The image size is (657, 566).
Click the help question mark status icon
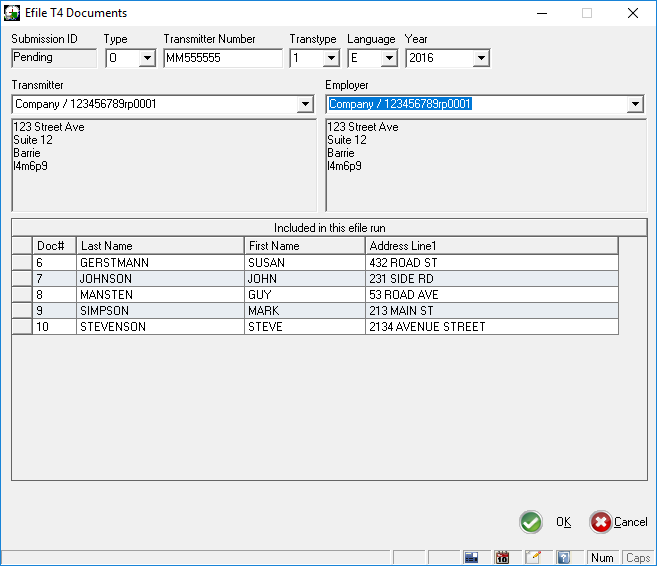coord(563,557)
